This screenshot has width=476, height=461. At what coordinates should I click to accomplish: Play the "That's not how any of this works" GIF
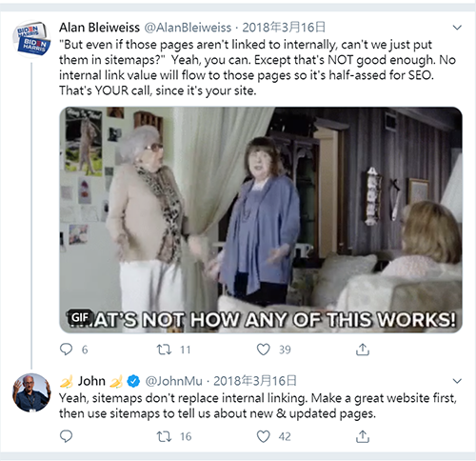click(261, 220)
